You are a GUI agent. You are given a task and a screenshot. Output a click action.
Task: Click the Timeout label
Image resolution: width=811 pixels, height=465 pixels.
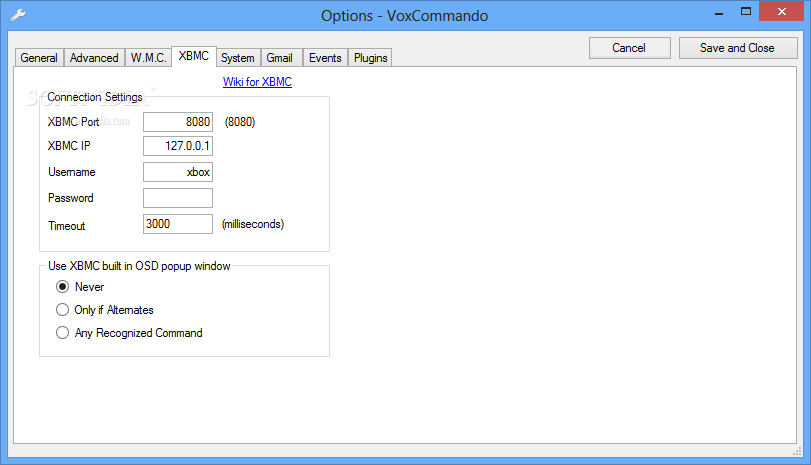[x=66, y=226]
